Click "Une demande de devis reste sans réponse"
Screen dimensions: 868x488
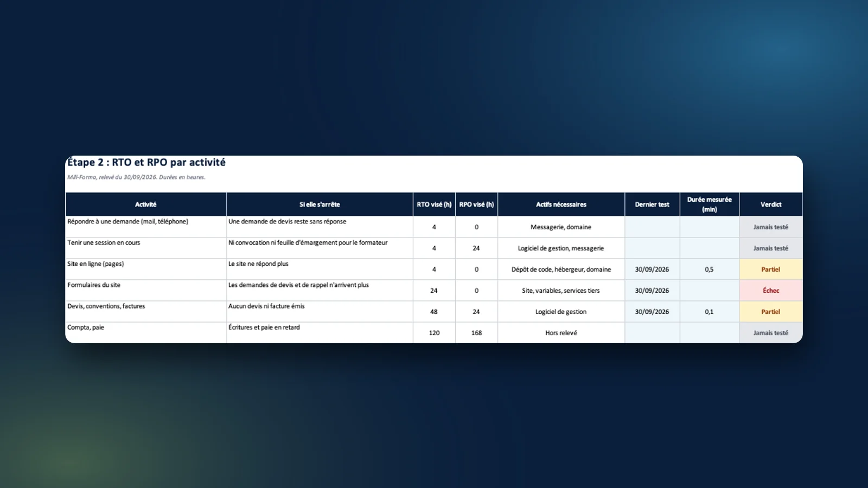click(x=320, y=227)
